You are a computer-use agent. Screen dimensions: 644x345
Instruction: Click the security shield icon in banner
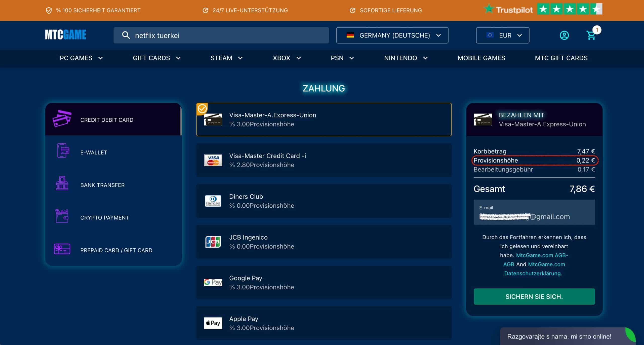49,10
